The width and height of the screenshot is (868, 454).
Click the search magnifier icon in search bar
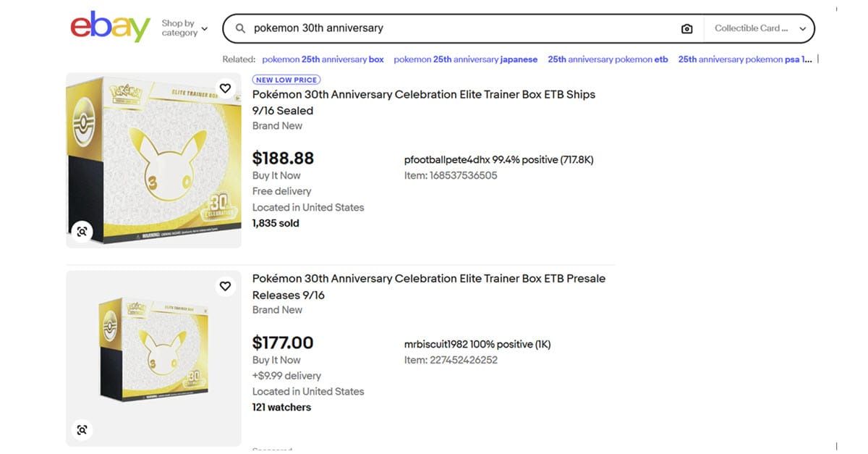point(241,28)
